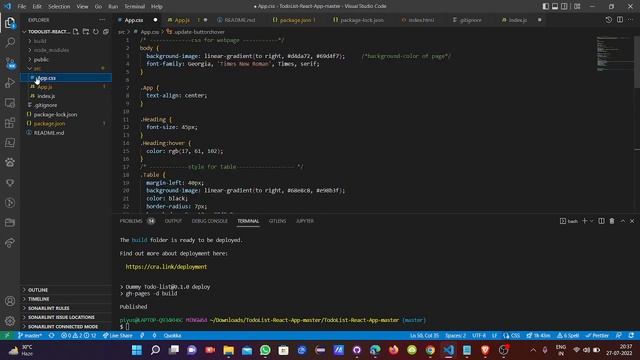Image resolution: width=640 pixels, height=360 pixels.
Task: Click New Folder icon in Explorer header
Action: pyautogui.click(x=86, y=31)
